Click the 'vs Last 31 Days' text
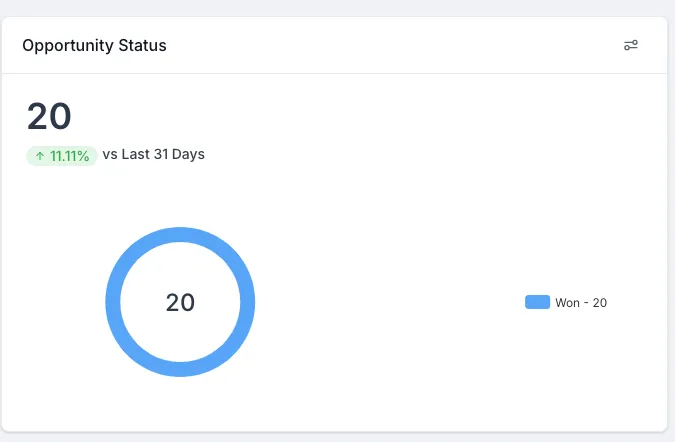This screenshot has width=675, height=442. 153,155
